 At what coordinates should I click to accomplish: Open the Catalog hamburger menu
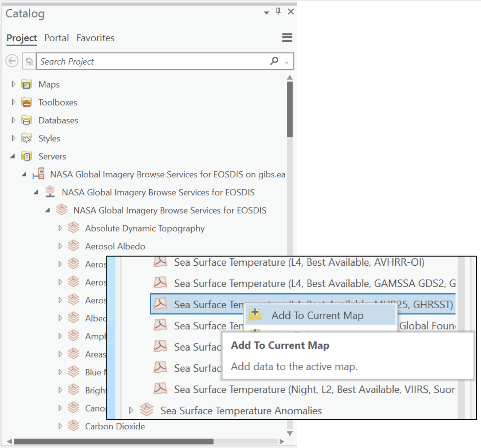point(287,38)
